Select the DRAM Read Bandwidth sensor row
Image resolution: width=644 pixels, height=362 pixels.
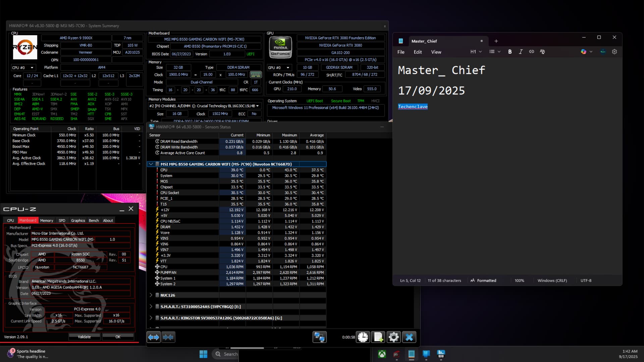tap(236, 141)
